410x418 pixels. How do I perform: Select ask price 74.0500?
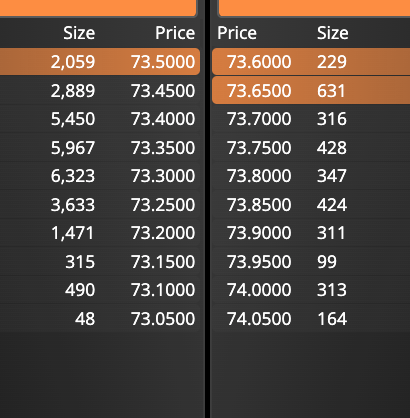click(259, 319)
